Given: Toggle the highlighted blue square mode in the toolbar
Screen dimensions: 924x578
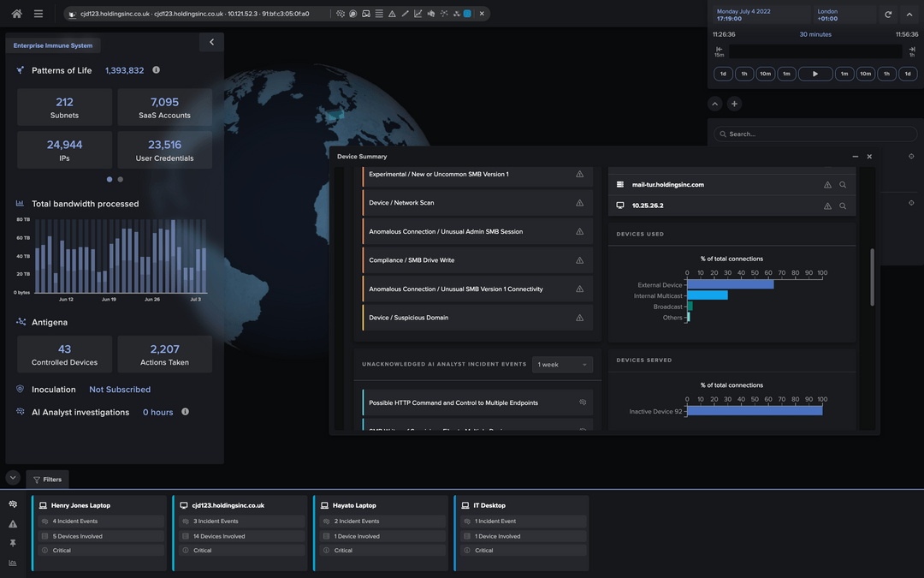Looking at the screenshot, I should [x=466, y=14].
